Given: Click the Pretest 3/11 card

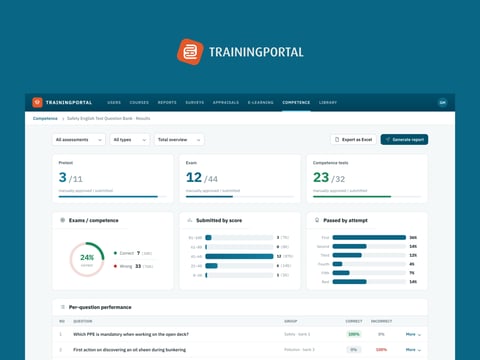Looking at the screenshot, I should [x=113, y=179].
